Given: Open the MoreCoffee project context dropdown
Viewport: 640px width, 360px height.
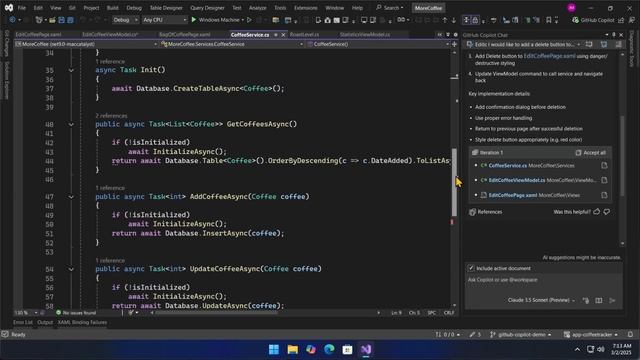Looking at the screenshot, I should coord(86,44).
